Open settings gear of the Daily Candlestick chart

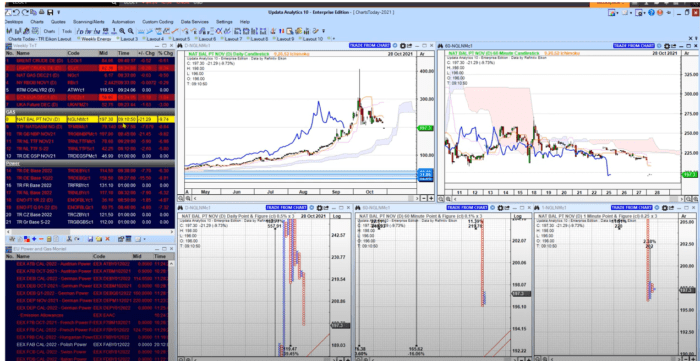pos(403,46)
